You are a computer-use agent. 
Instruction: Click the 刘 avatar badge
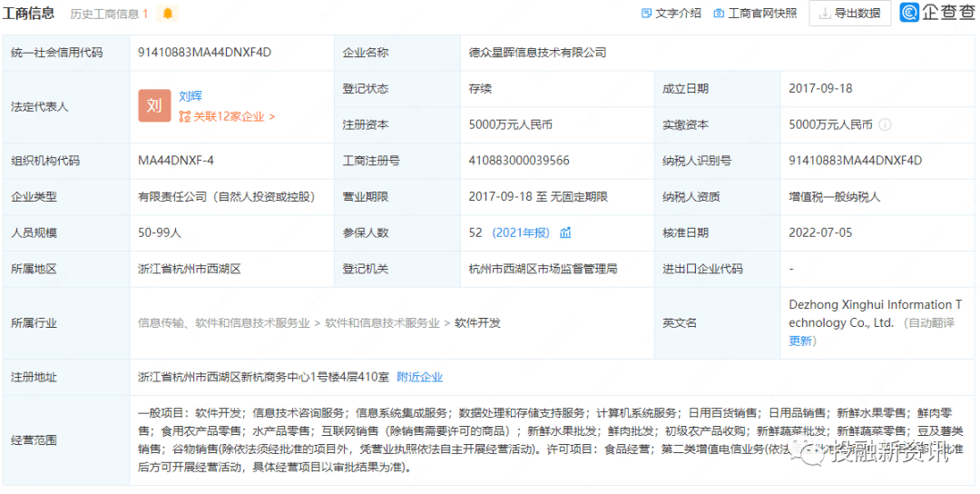[154, 105]
